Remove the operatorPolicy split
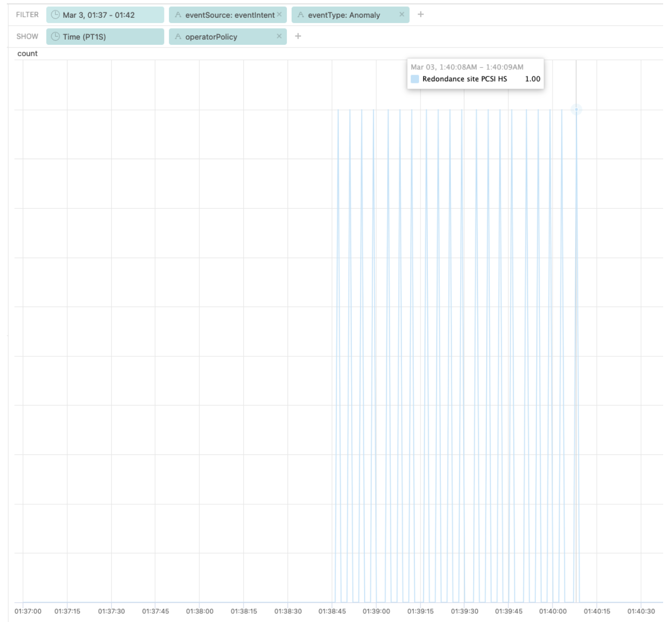The image size is (672, 622). tap(279, 36)
